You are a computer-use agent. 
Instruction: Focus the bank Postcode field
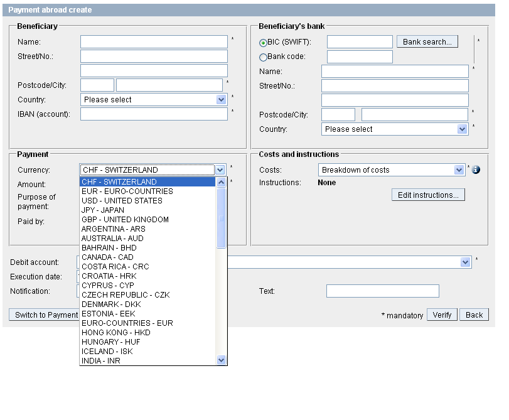tap(338, 115)
